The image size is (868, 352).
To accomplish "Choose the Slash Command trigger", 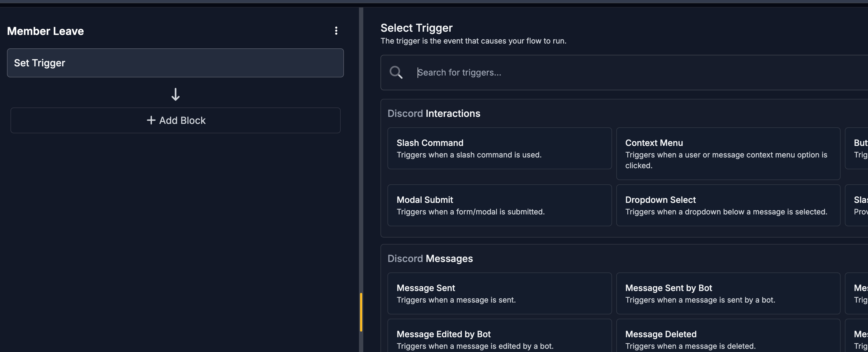I will (499, 148).
